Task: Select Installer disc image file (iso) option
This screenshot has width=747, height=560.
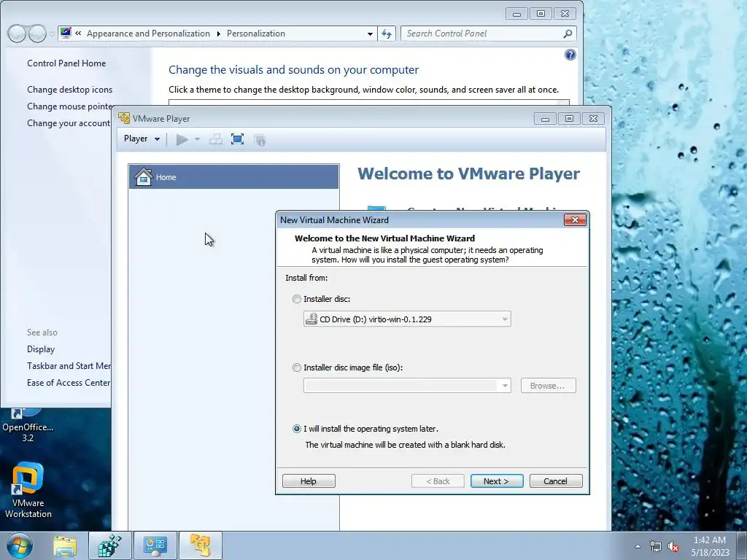Action: 297,367
